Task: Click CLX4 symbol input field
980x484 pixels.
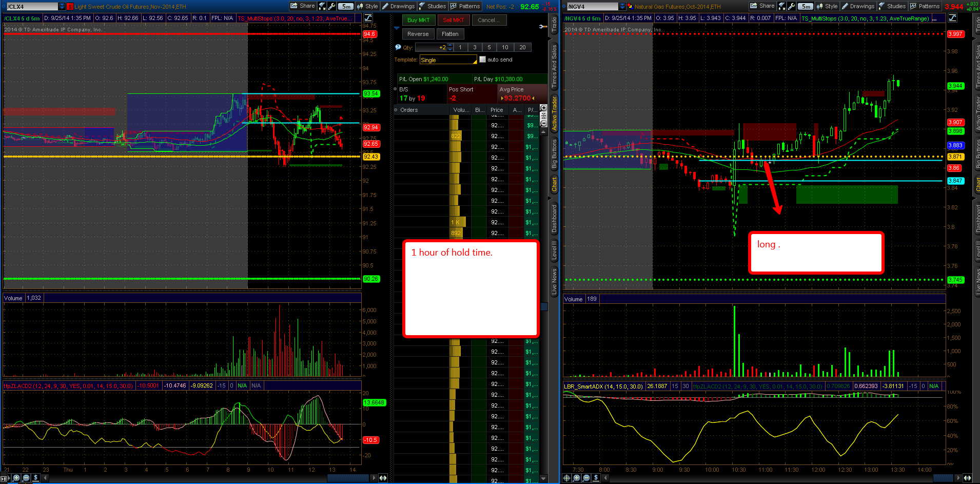Action: pos(31,7)
